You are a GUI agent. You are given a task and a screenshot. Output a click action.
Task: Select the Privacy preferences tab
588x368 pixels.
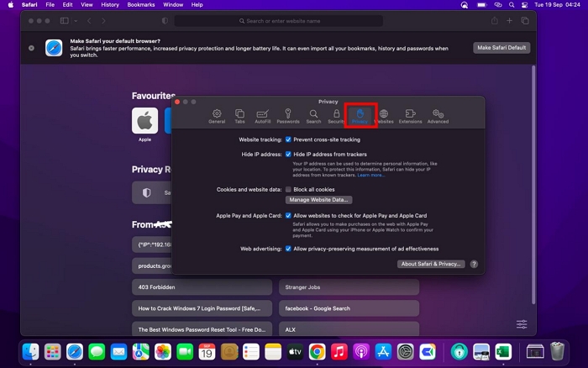360,116
